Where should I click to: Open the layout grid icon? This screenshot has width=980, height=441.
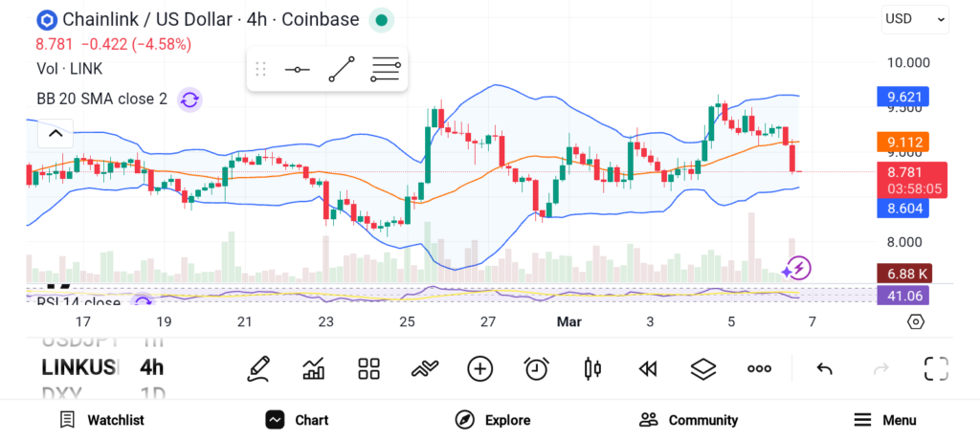click(x=368, y=368)
